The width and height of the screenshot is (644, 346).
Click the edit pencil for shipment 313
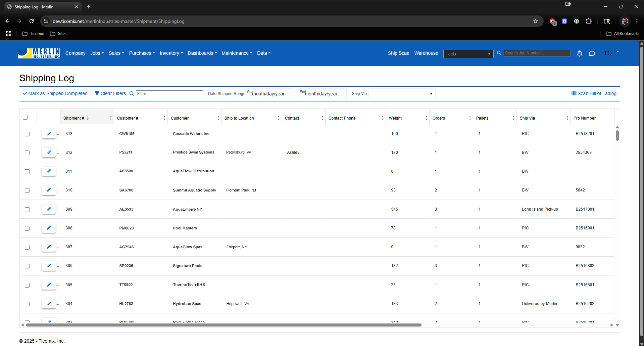point(49,134)
